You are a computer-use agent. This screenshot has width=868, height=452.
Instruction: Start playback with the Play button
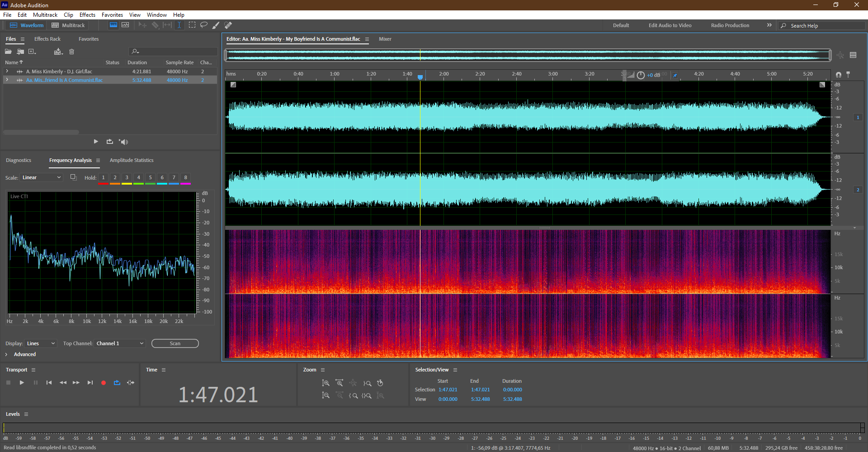click(x=22, y=383)
